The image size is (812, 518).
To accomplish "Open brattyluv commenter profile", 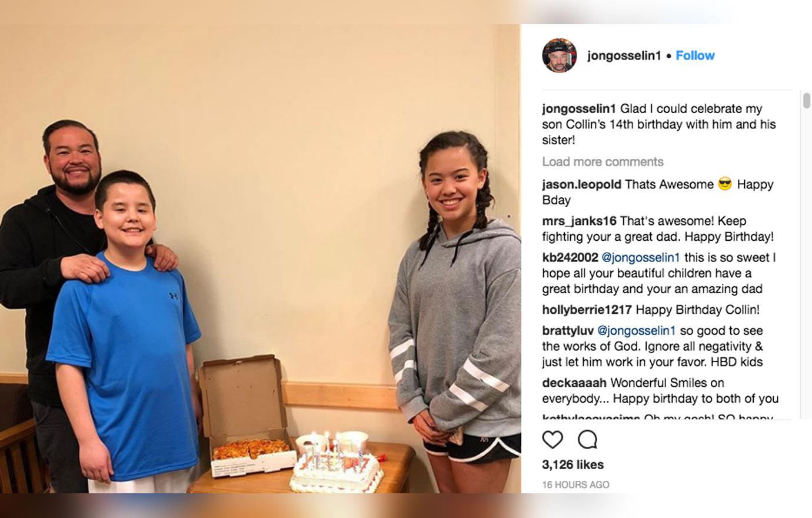I will pyautogui.click(x=568, y=331).
